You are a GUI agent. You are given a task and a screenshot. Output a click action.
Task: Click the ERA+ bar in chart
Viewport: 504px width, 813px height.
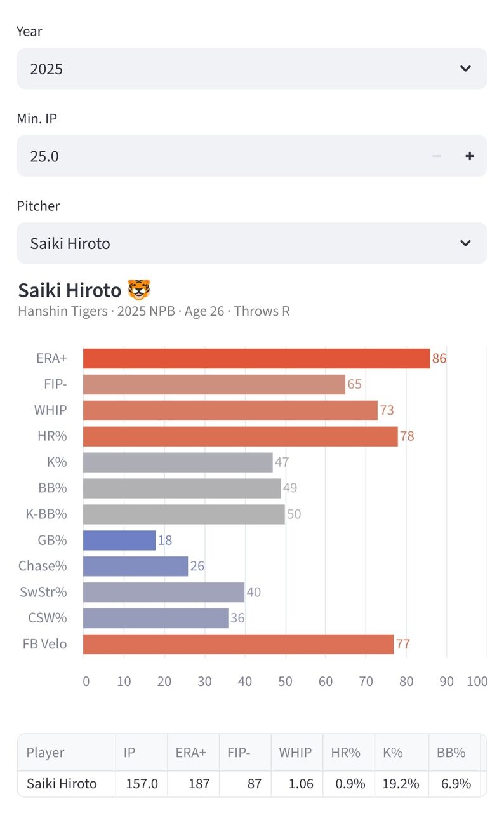(x=256, y=358)
